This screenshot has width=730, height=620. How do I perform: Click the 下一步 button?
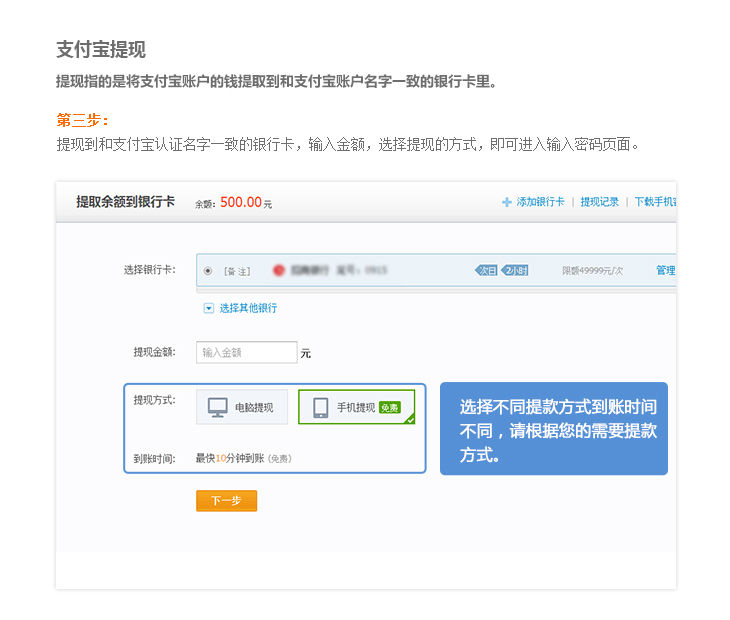(x=226, y=501)
